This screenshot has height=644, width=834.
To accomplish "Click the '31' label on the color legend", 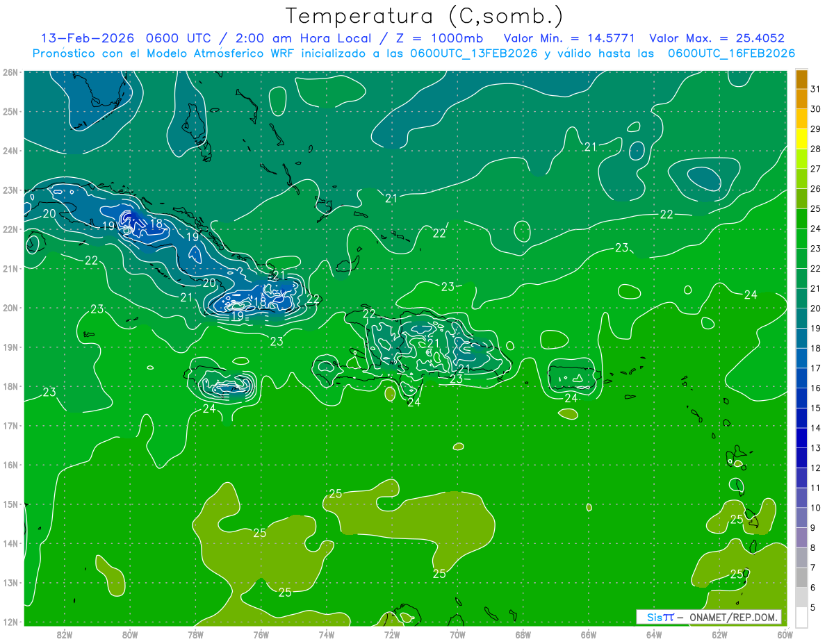I will pyautogui.click(x=815, y=89).
